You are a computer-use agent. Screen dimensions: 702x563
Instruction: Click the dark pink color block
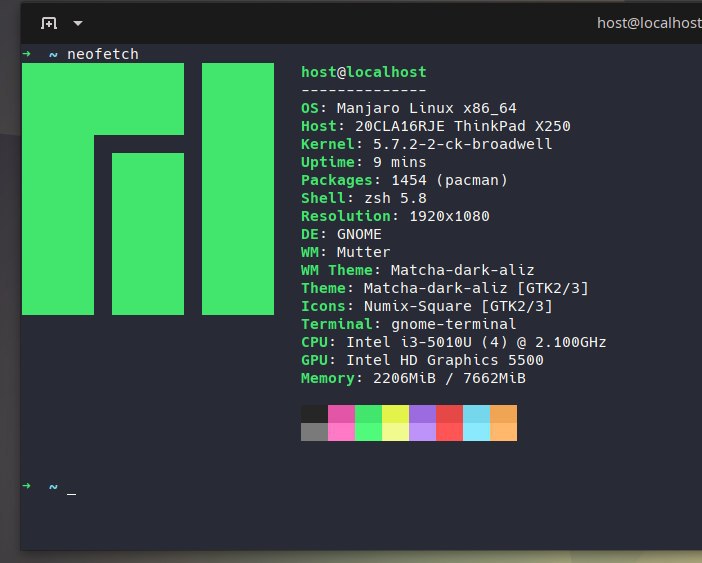pyautogui.click(x=342, y=414)
